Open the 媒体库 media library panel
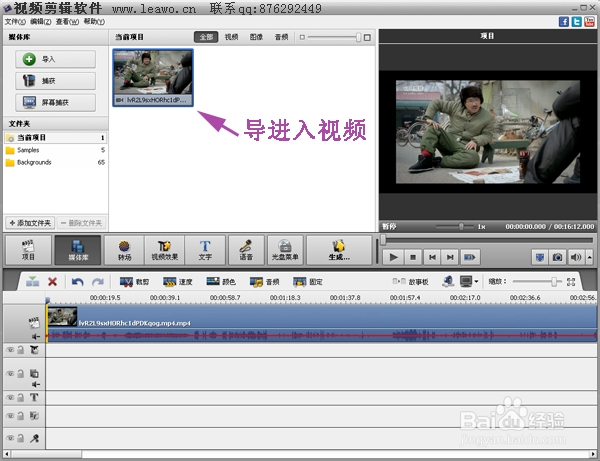This screenshot has width=600, height=461. pyautogui.click(x=78, y=250)
